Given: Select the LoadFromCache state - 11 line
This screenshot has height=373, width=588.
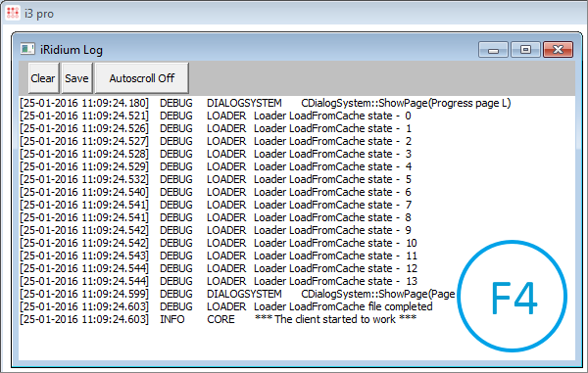Looking at the screenshot, I should tap(219, 256).
